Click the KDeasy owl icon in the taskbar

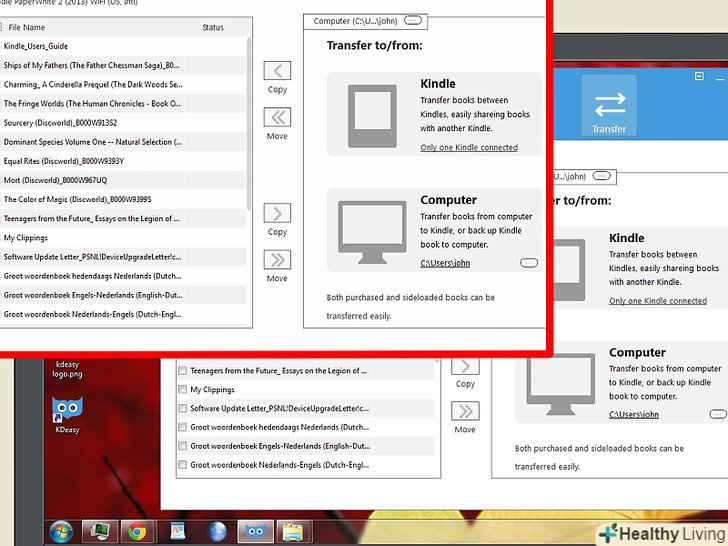click(255, 532)
